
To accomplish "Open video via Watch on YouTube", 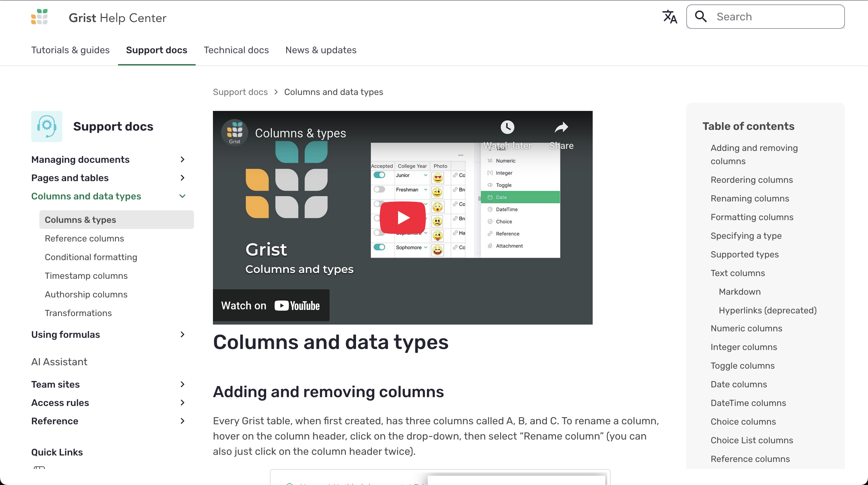I will tap(271, 306).
